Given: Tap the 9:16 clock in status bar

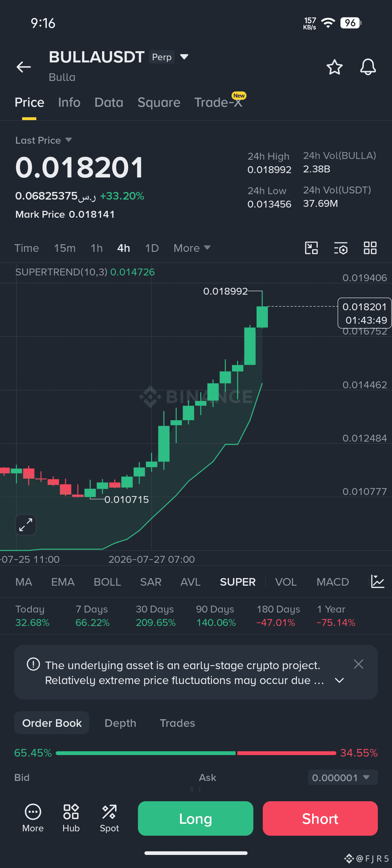Looking at the screenshot, I should (43, 24).
